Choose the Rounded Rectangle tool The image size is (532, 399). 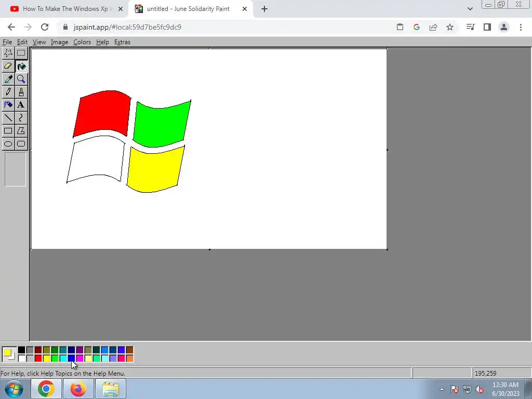(x=21, y=144)
